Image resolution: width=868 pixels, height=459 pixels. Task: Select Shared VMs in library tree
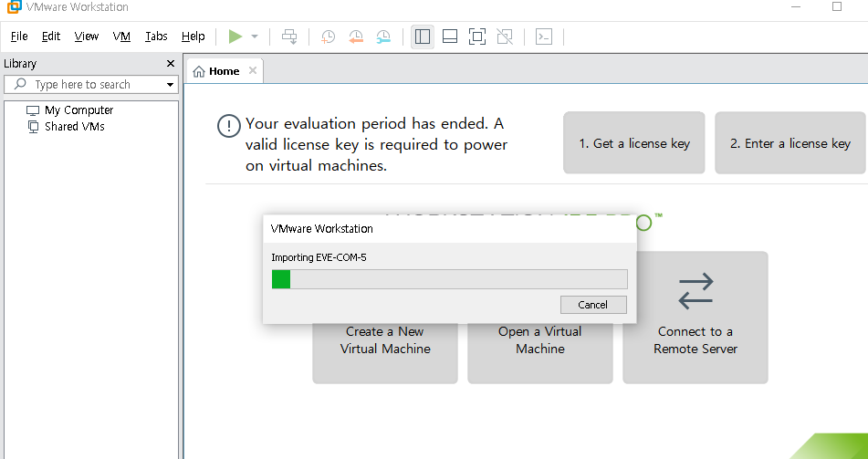pos(74,126)
